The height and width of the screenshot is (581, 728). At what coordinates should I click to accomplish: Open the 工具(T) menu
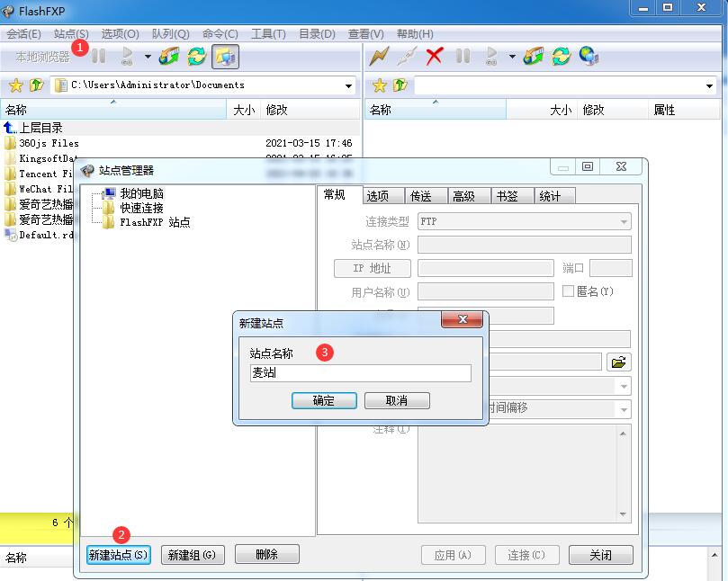coord(267,33)
